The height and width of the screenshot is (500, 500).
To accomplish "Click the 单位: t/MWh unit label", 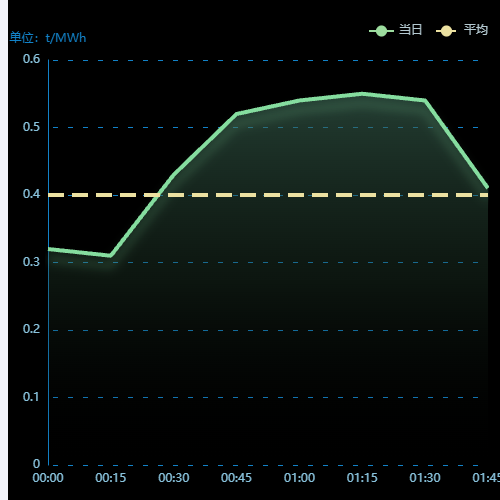I will coord(48,38).
